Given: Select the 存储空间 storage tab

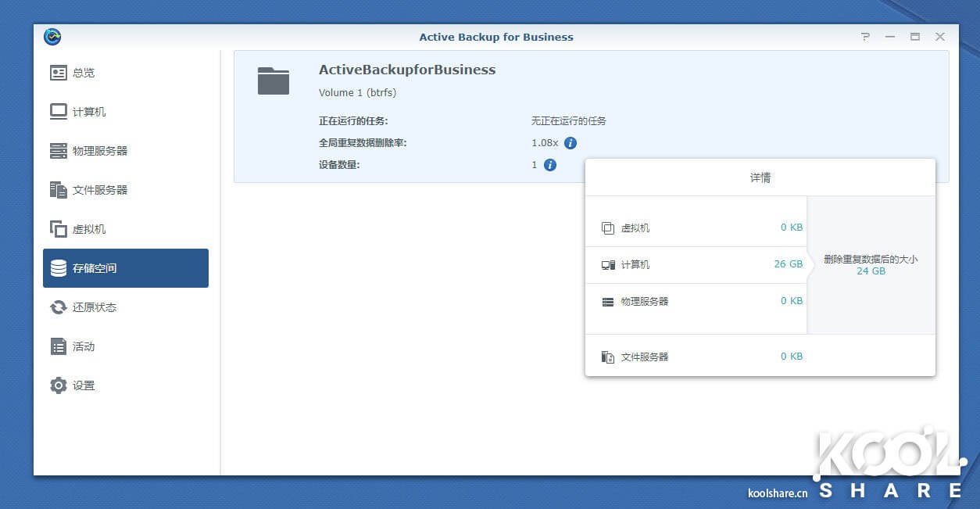Looking at the screenshot, I should (125, 268).
